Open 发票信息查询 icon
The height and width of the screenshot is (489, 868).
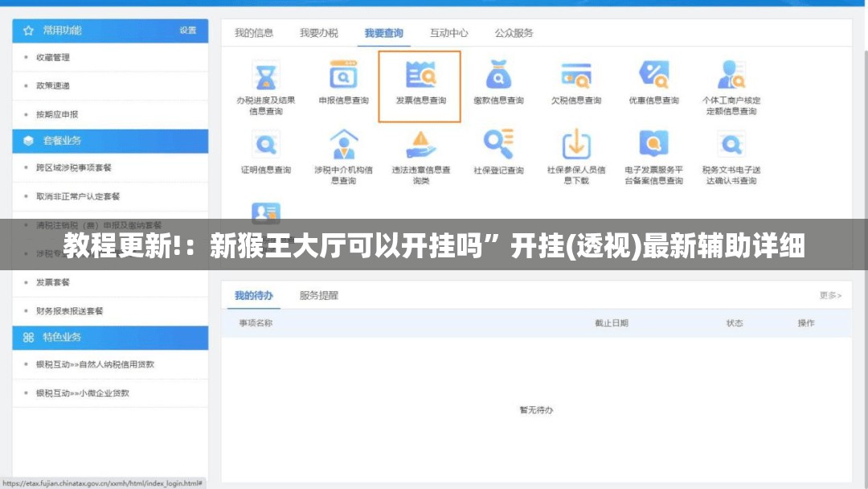(420, 75)
